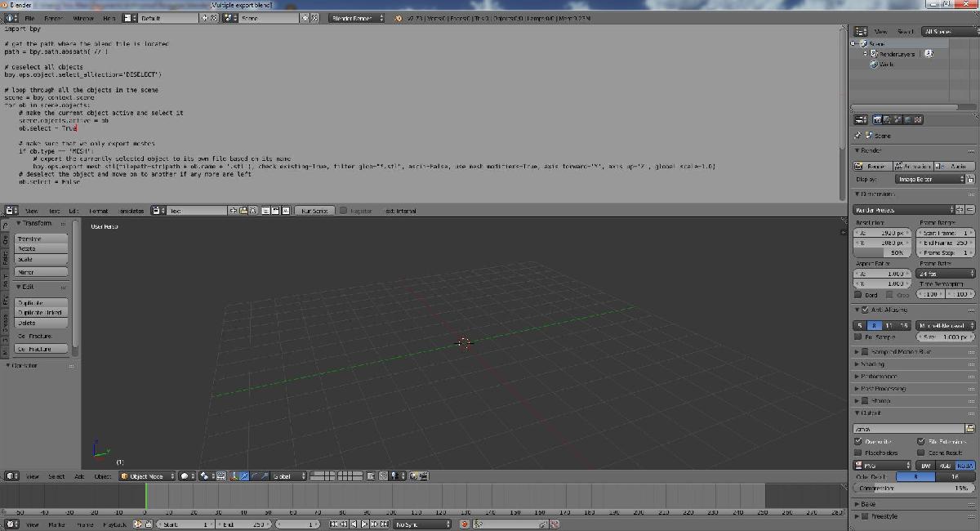Toggle the Overwrite checkbox under Output

(858, 441)
